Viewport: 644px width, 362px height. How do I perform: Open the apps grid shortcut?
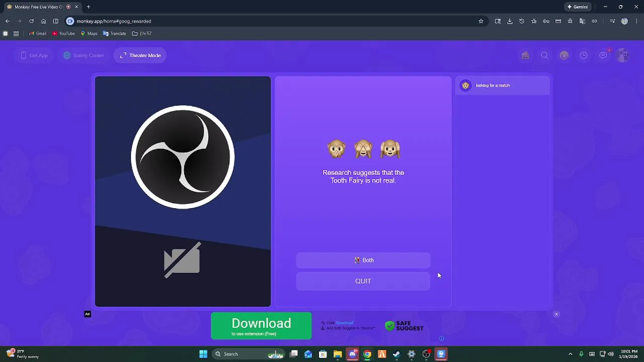16,34
